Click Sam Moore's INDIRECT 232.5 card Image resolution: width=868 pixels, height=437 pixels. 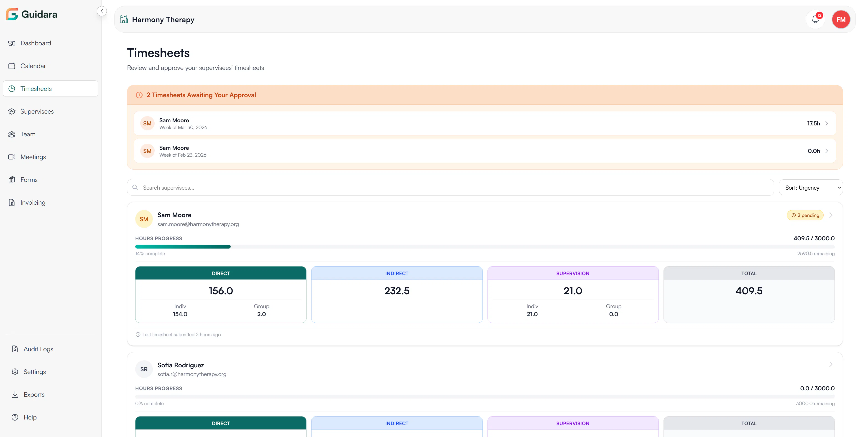point(397,295)
